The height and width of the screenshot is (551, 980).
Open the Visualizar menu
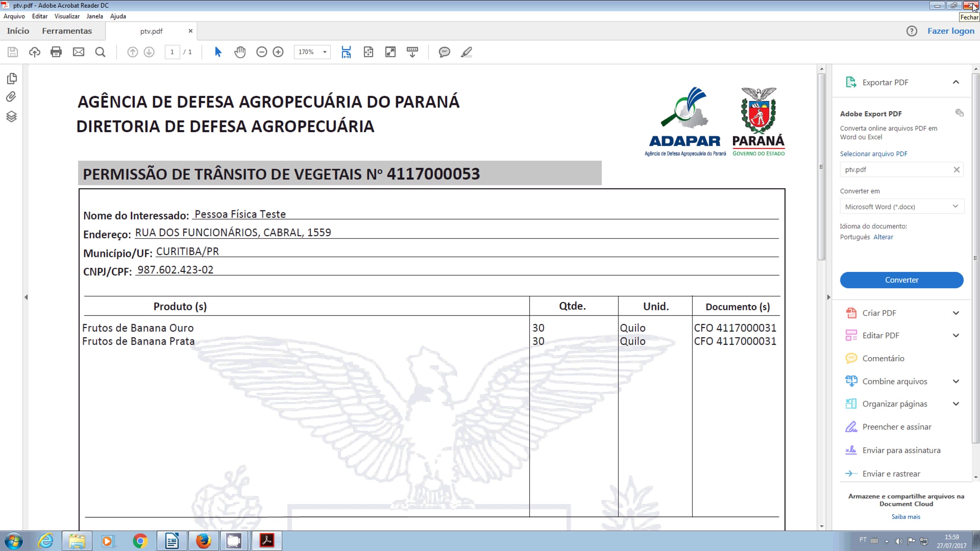67,16
